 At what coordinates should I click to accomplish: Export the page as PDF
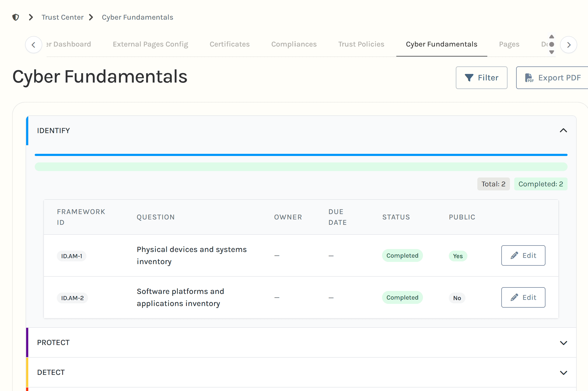point(552,78)
